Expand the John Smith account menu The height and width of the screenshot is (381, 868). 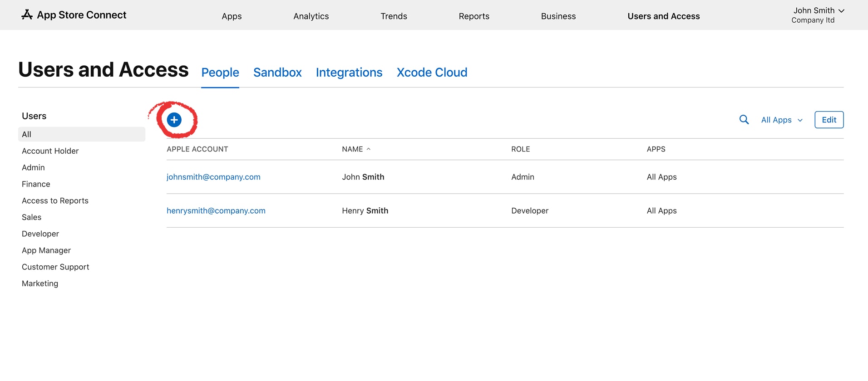coord(818,15)
